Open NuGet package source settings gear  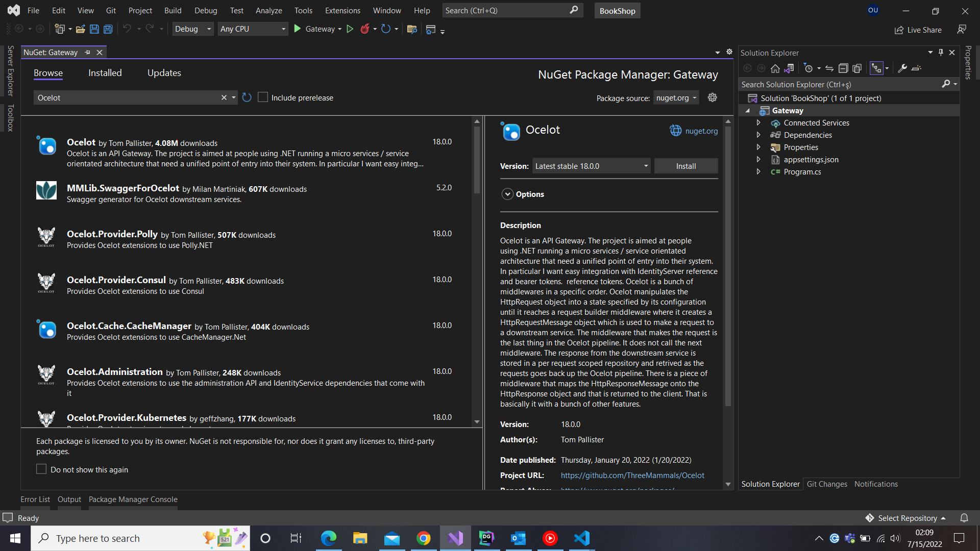pos(713,97)
